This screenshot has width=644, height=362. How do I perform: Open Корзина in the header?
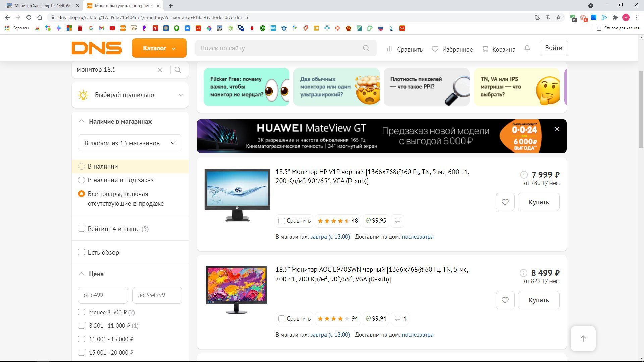tap(498, 49)
